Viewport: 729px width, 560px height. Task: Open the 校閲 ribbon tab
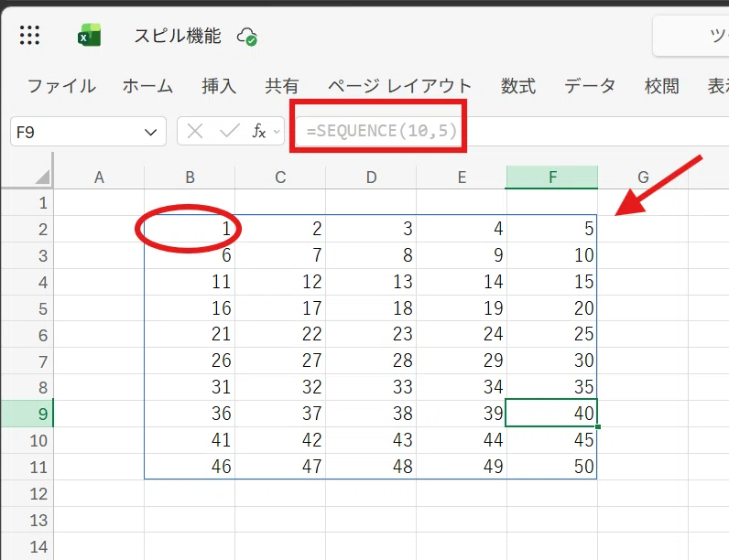661,86
